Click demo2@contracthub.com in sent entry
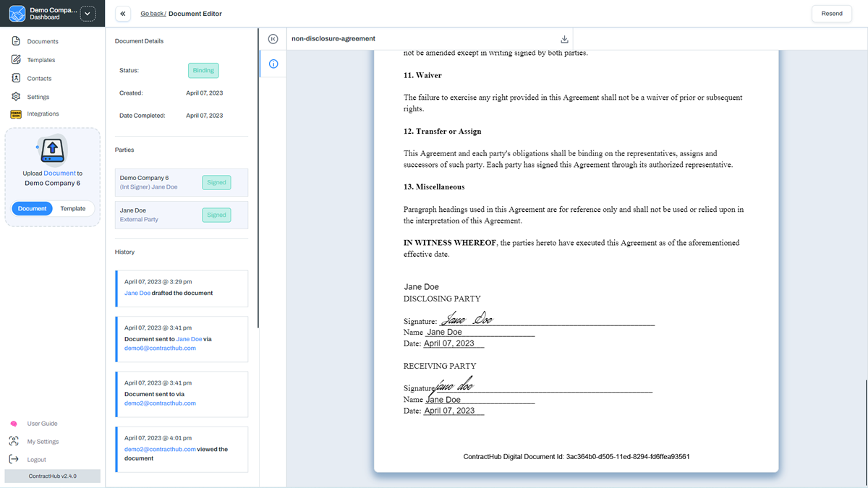 [160, 403]
